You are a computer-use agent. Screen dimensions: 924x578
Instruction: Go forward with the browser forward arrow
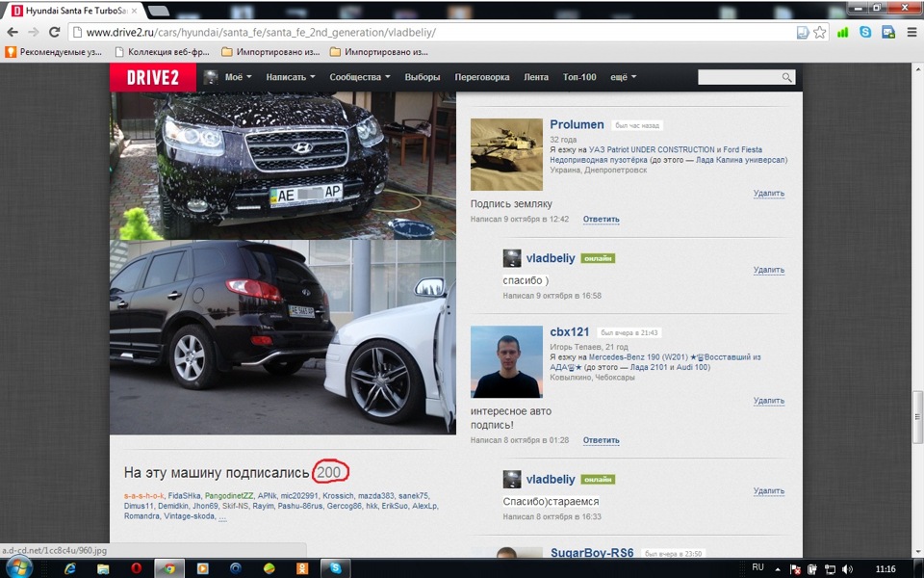33,33
